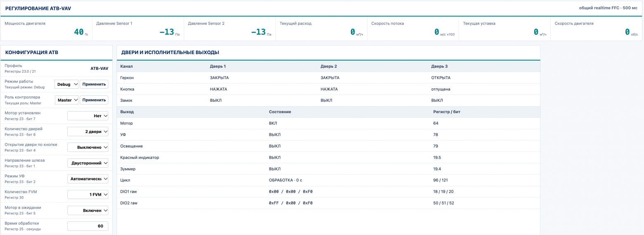
Task: Click ДВЕРИ И ИСПОЛНИТЕЛЬНЫЕ ВЫХОДЫ heading
Action: point(170,52)
